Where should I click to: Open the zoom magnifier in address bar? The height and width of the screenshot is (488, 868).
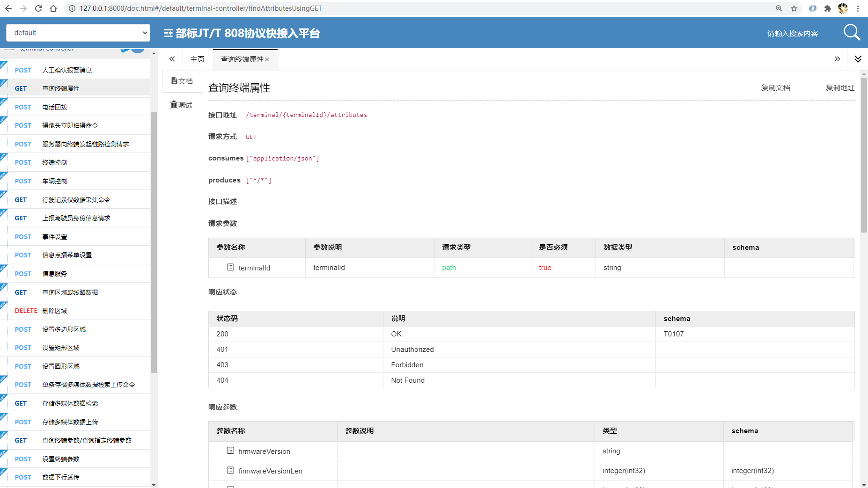pyautogui.click(x=779, y=8)
